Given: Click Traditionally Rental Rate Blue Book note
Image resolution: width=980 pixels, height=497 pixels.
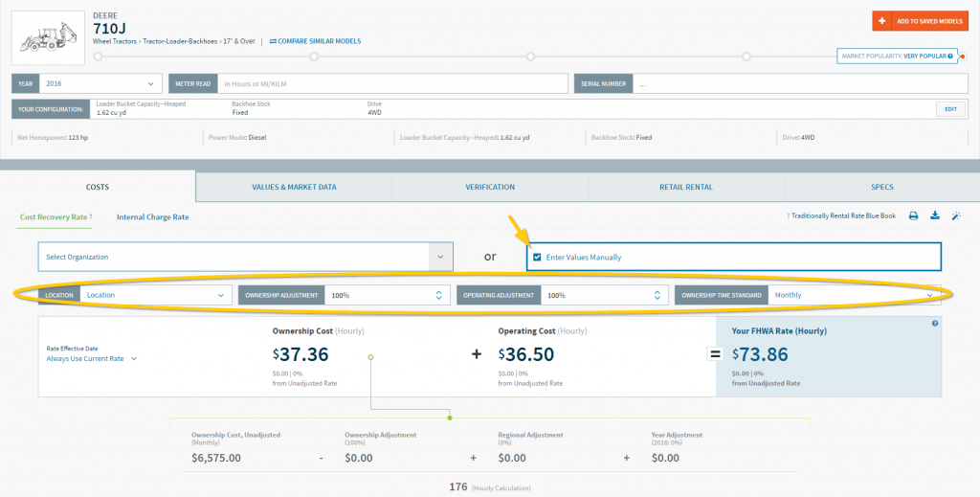Looking at the screenshot, I should [841, 215].
